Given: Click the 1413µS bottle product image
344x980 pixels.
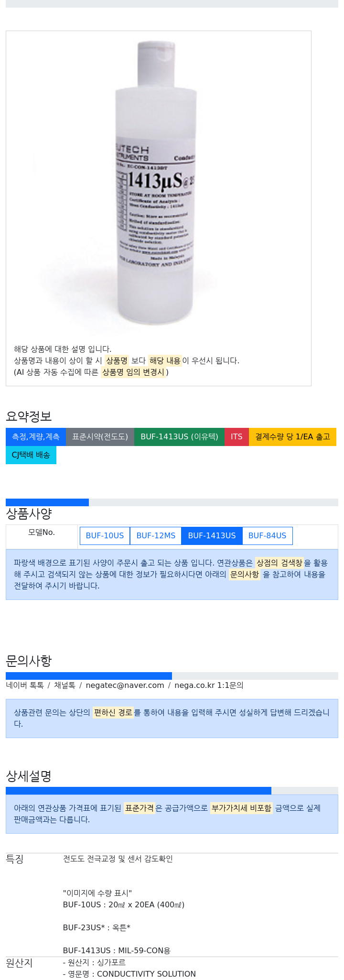Looking at the screenshot, I should pyautogui.click(x=158, y=184).
